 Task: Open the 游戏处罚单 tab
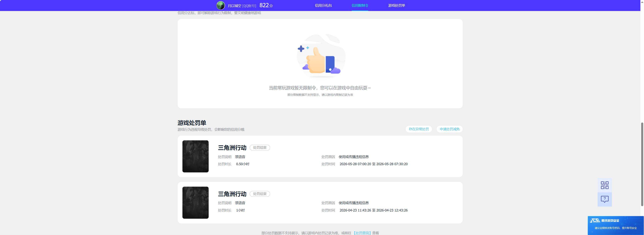click(x=397, y=6)
